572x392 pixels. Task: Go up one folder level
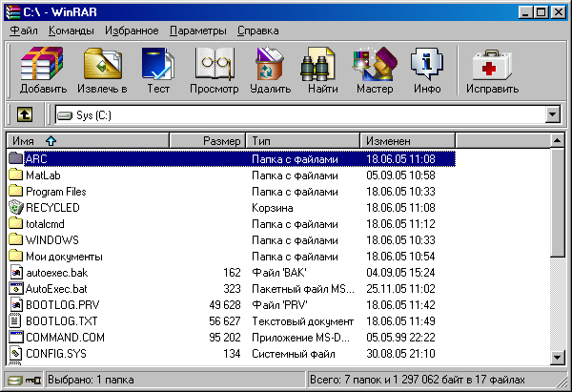coord(25,115)
